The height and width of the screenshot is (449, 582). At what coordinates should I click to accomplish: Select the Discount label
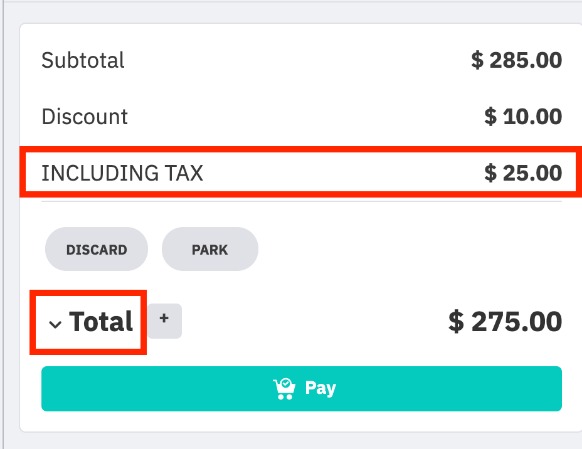coord(85,117)
